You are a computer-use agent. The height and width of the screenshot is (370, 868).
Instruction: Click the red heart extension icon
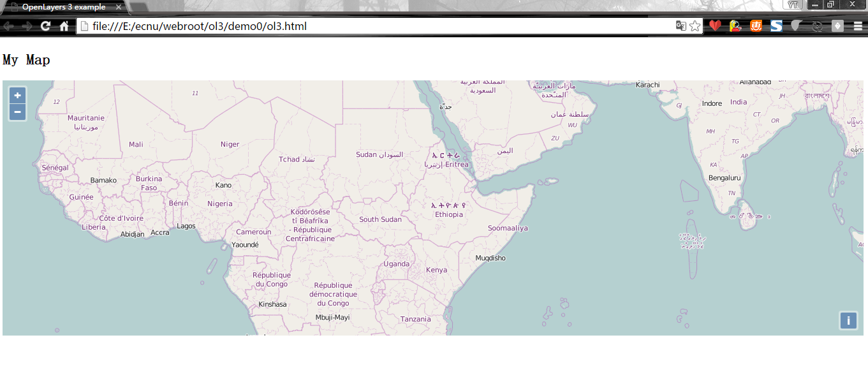(715, 26)
